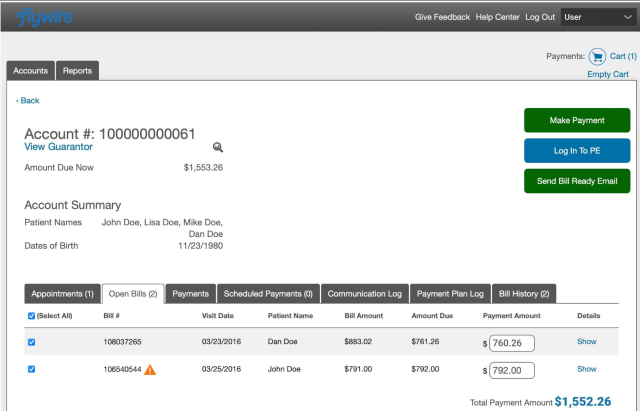Toggle the Select All checkbox
This screenshot has height=411, width=640.
coord(30,316)
